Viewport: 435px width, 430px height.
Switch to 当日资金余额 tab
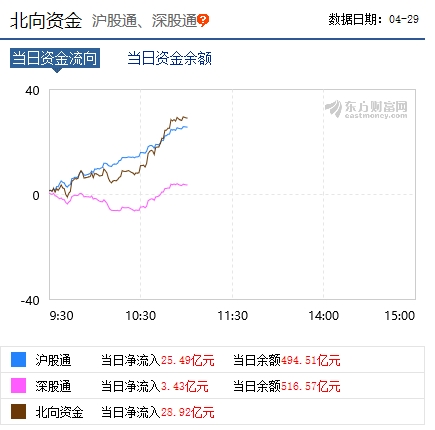(x=169, y=58)
